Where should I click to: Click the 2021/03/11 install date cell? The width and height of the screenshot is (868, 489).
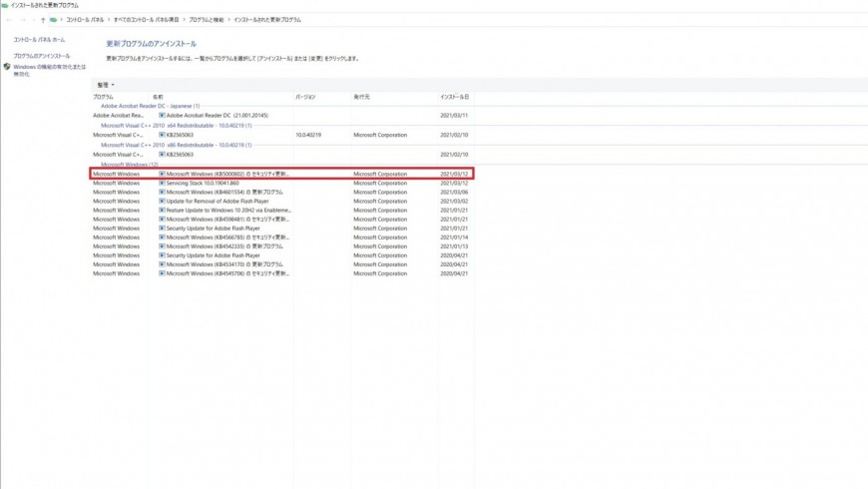click(x=454, y=115)
